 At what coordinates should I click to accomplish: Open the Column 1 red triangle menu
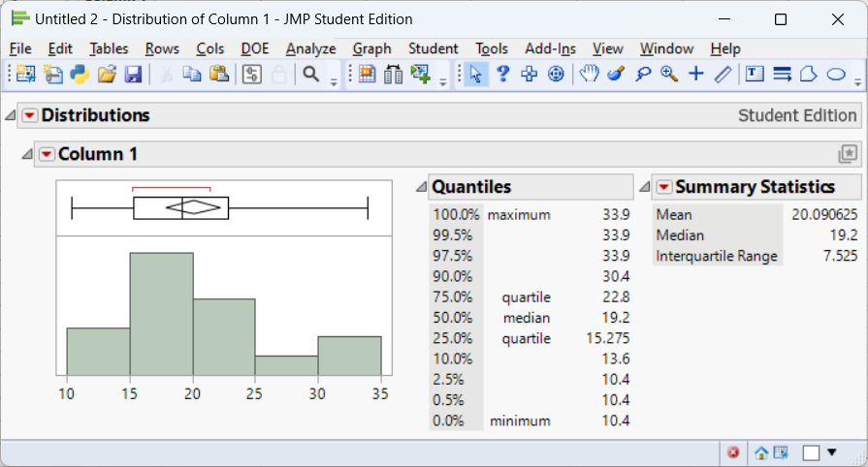tap(48, 155)
